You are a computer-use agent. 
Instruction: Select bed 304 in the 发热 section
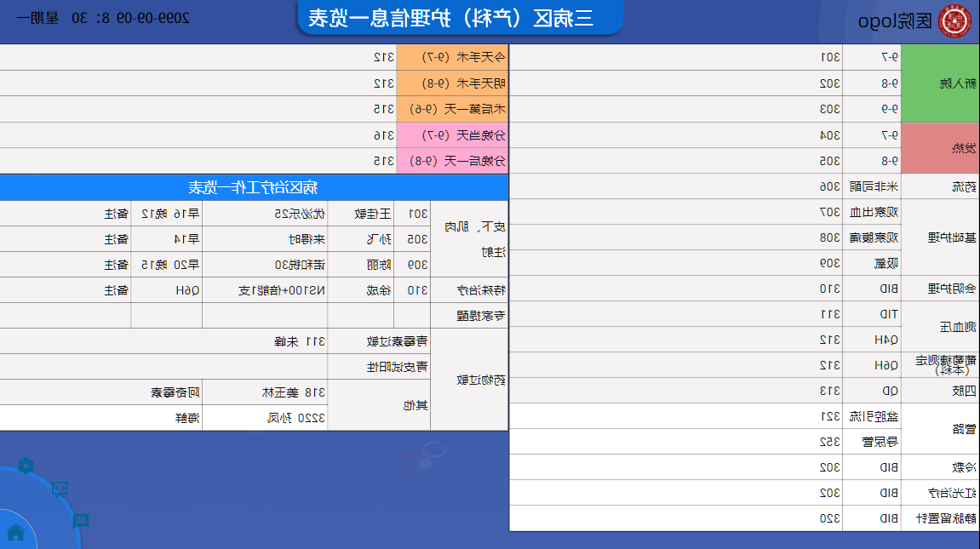[x=830, y=134]
